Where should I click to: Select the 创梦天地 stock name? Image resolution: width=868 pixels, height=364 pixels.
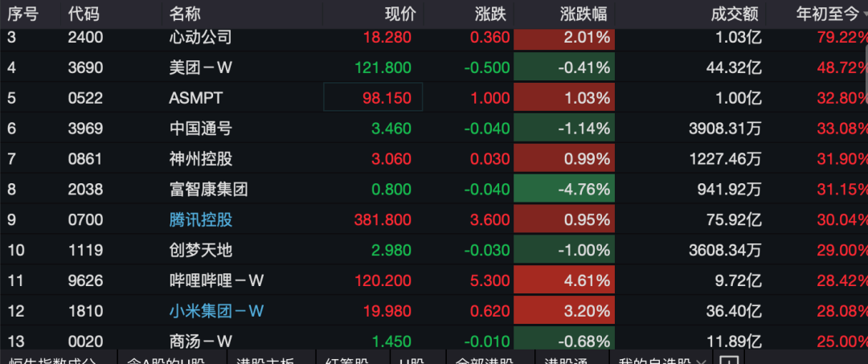200,250
